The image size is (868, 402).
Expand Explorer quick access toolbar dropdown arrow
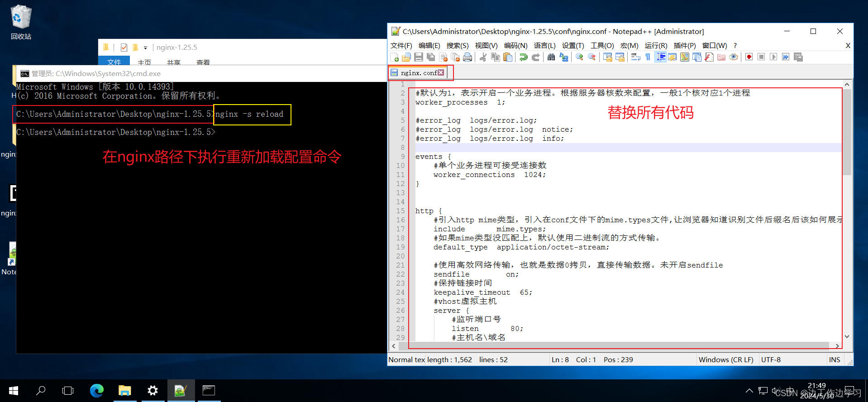145,48
